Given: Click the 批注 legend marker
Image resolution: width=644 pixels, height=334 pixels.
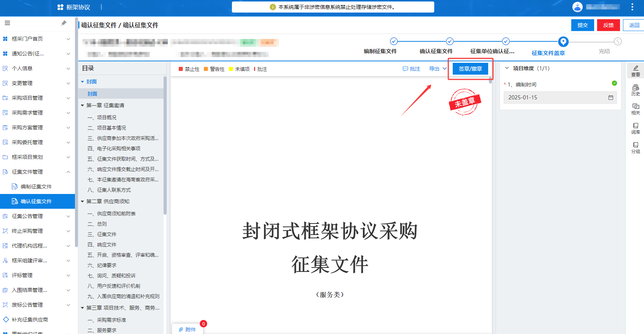Looking at the screenshot, I should click(255, 69).
